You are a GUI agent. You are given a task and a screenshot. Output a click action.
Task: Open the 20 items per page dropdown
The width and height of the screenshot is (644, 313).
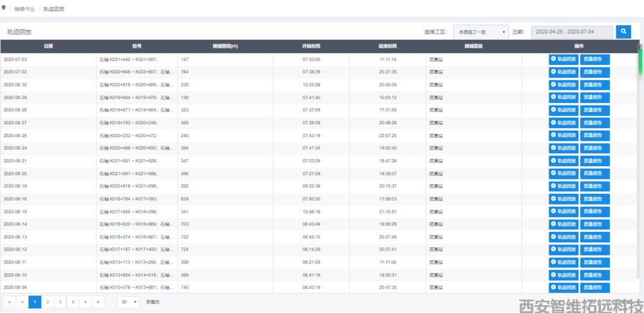click(128, 302)
